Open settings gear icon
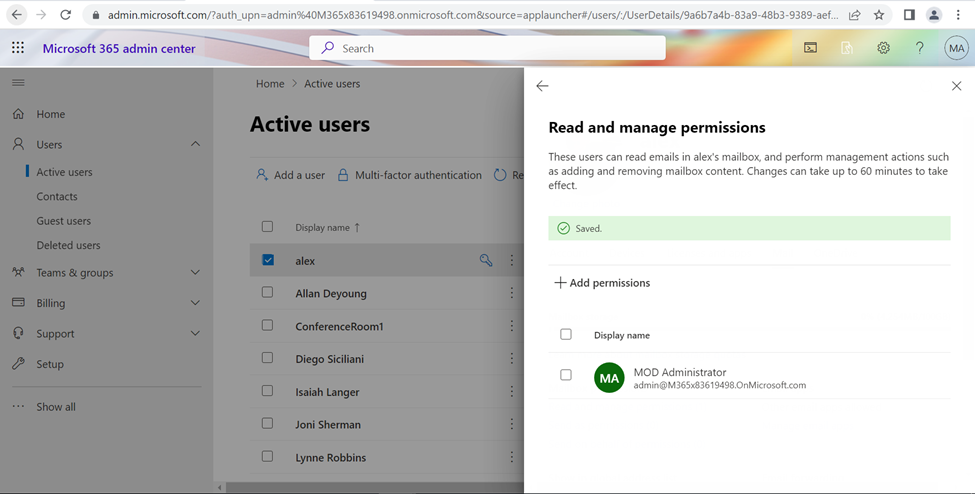Image resolution: width=975 pixels, height=494 pixels. point(883,48)
